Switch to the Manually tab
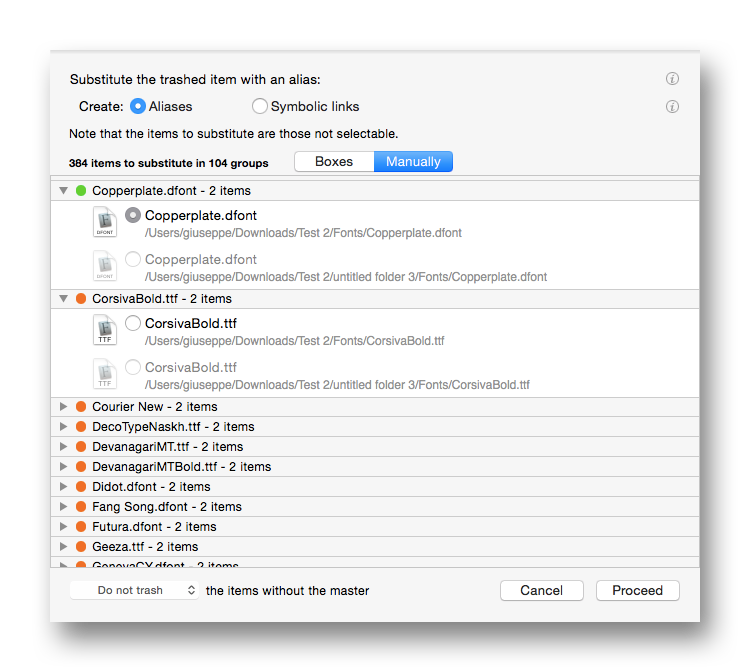The height and width of the screenshot is (672, 750). [x=413, y=162]
